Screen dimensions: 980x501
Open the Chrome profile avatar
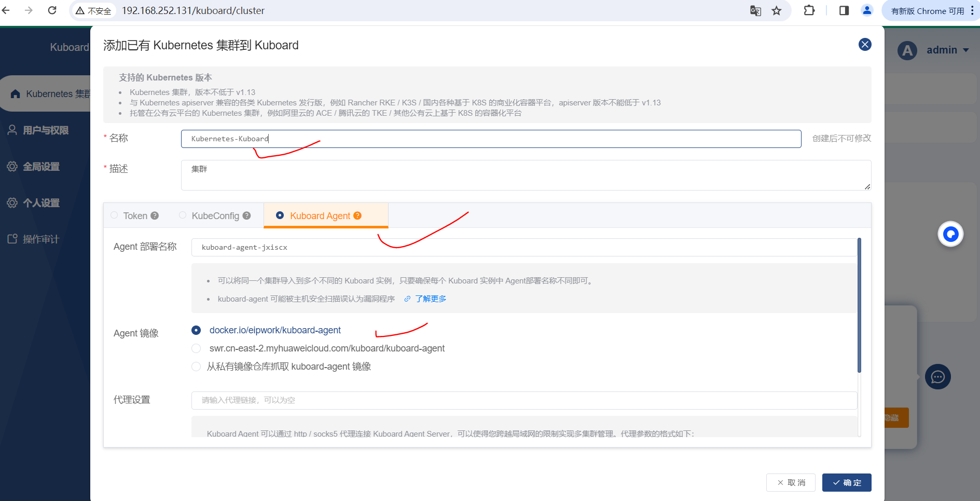click(866, 10)
